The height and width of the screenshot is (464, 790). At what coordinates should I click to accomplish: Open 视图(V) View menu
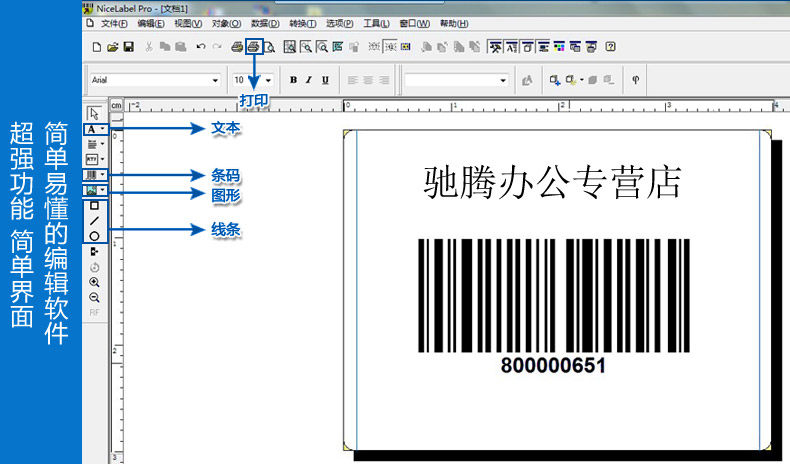(188, 24)
